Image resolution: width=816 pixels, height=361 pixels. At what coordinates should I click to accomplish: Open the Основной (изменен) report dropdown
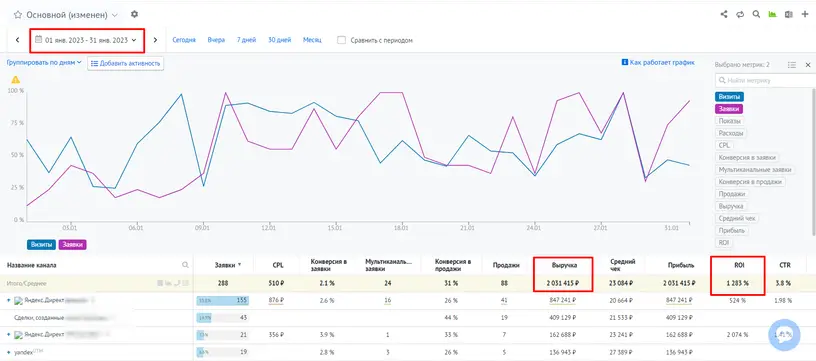click(72, 15)
